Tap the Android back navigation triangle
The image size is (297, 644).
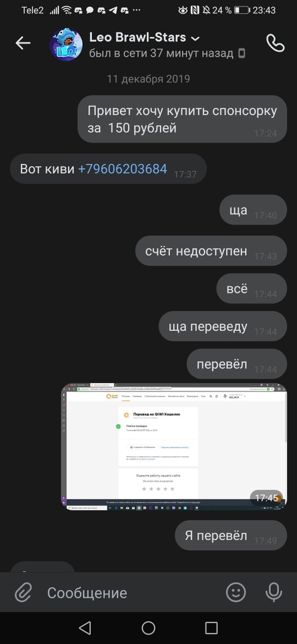(x=85, y=627)
